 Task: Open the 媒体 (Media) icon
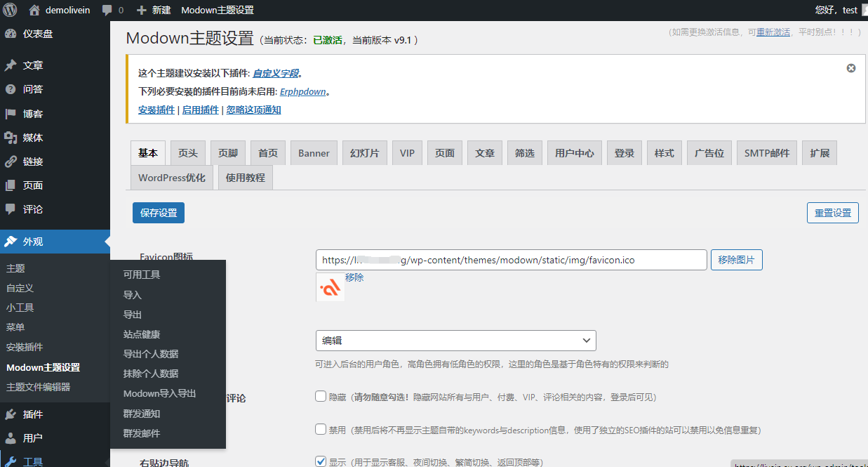[x=11, y=137]
